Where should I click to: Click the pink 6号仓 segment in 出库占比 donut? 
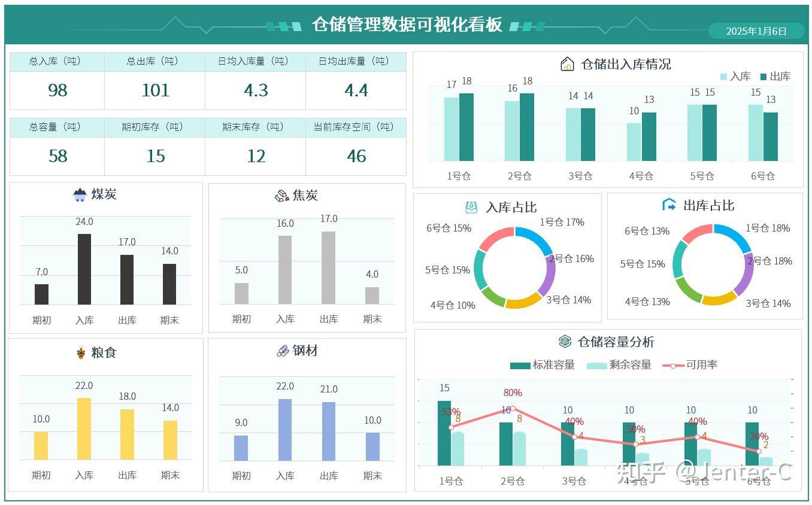point(698,233)
